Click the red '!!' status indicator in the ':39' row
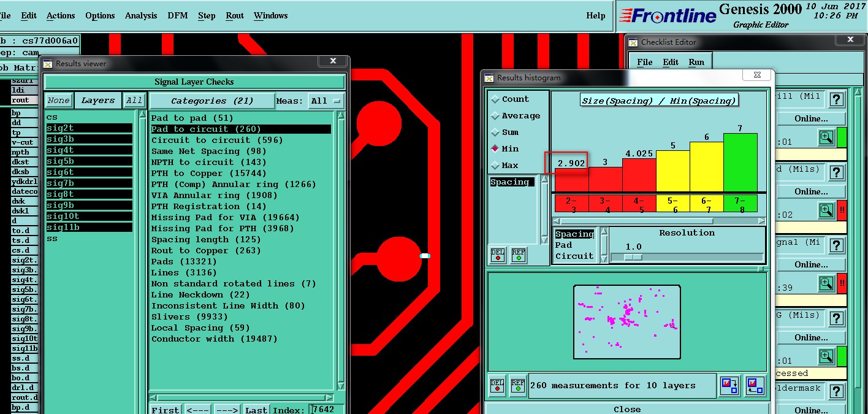The width and height of the screenshot is (868, 414). tap(842, 283)
